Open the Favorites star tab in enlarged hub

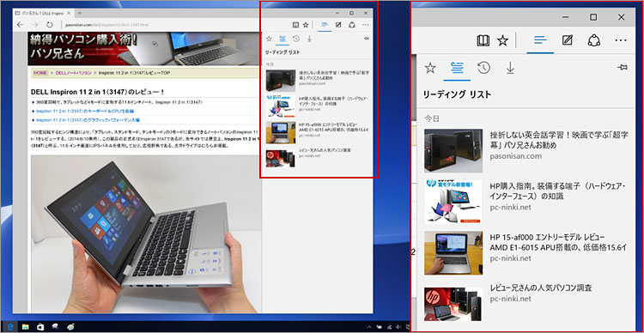click(x=430, y=68)
